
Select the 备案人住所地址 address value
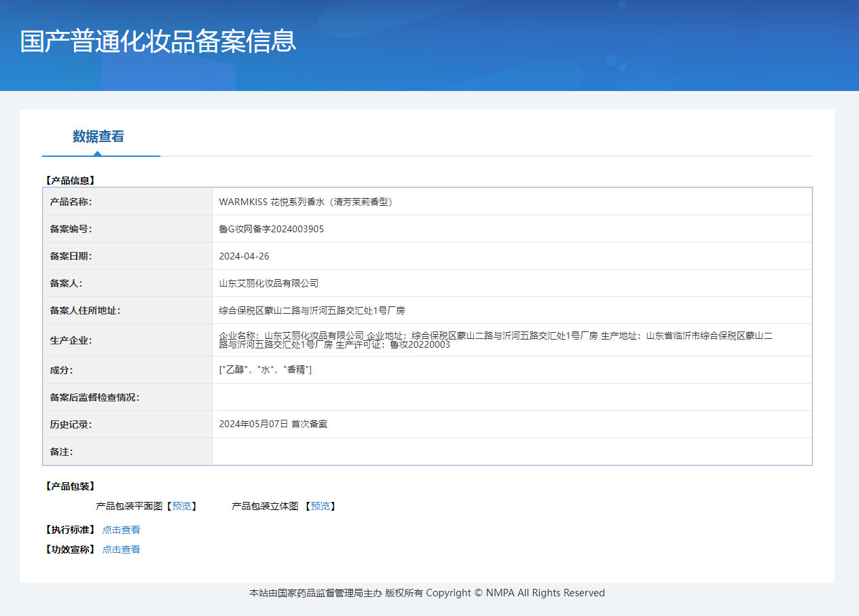pyautogui.click(x=312, y=310)
